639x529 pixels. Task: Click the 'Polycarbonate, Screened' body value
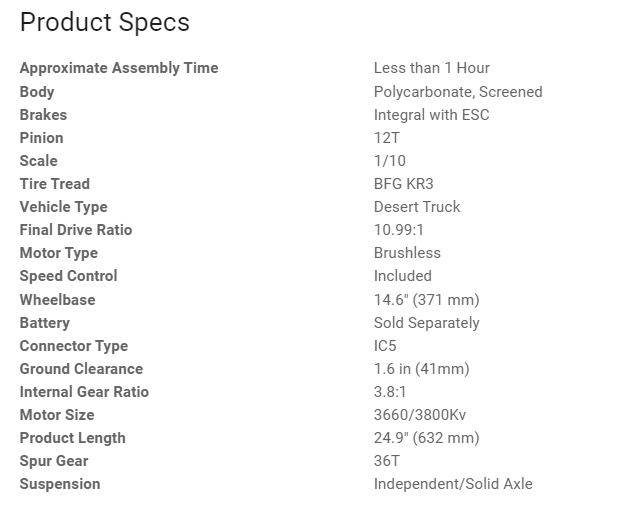click(457, 91)
